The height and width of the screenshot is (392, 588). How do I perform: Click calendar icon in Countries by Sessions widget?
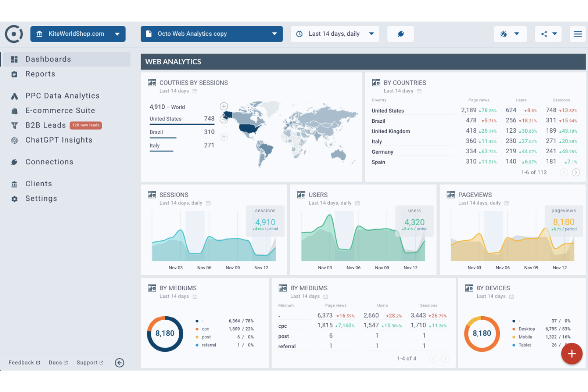pyautogui.click(x=195, y=91)
